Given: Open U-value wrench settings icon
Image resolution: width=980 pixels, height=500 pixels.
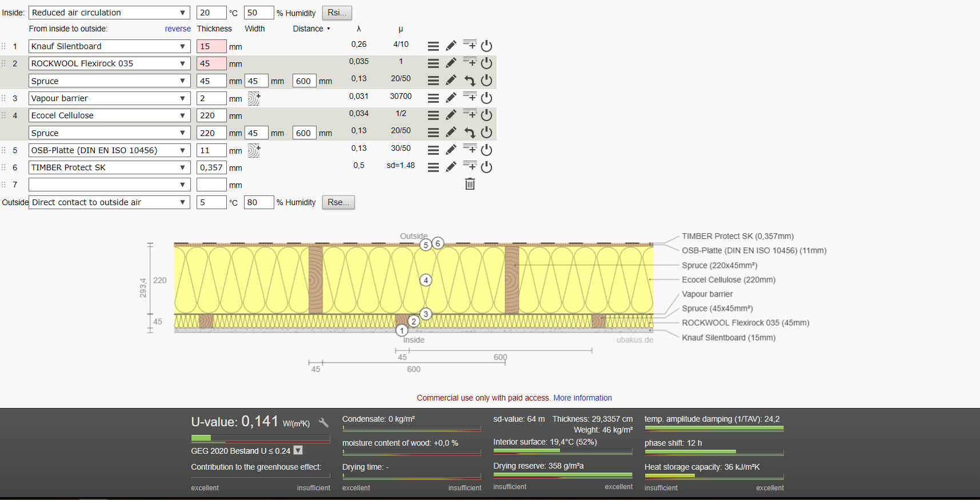Looking at the screenshot, I should coord(323,423).
